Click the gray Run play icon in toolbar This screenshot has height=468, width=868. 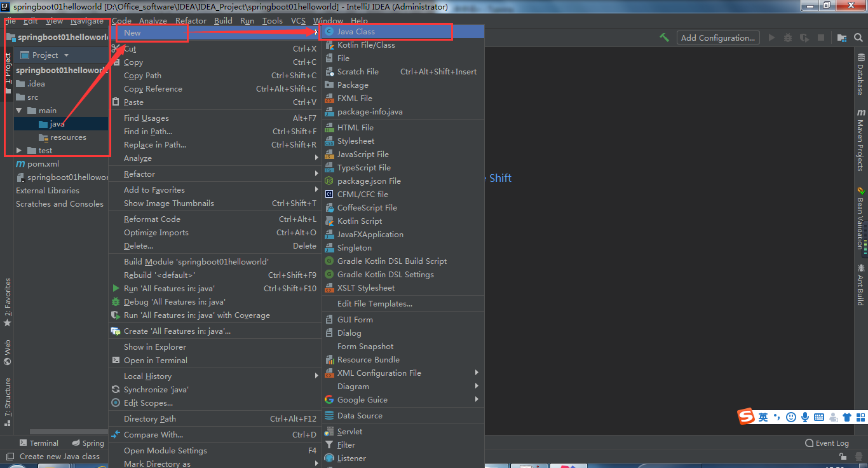point(771,38)
